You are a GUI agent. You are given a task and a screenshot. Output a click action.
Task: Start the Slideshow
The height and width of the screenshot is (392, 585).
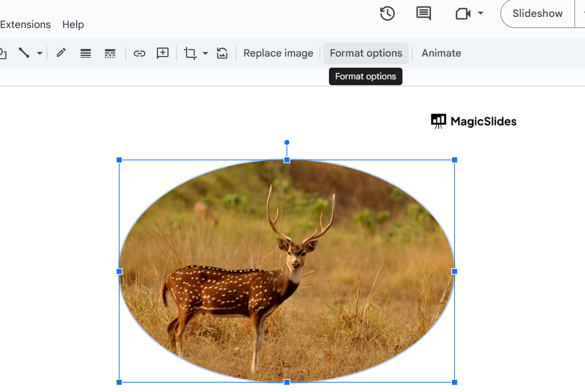[537, 13]
